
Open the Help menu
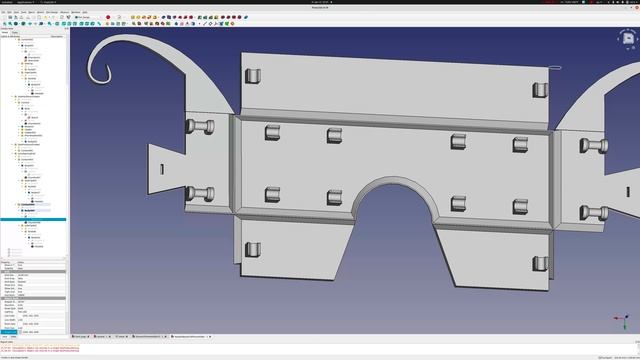click(85, 12)
